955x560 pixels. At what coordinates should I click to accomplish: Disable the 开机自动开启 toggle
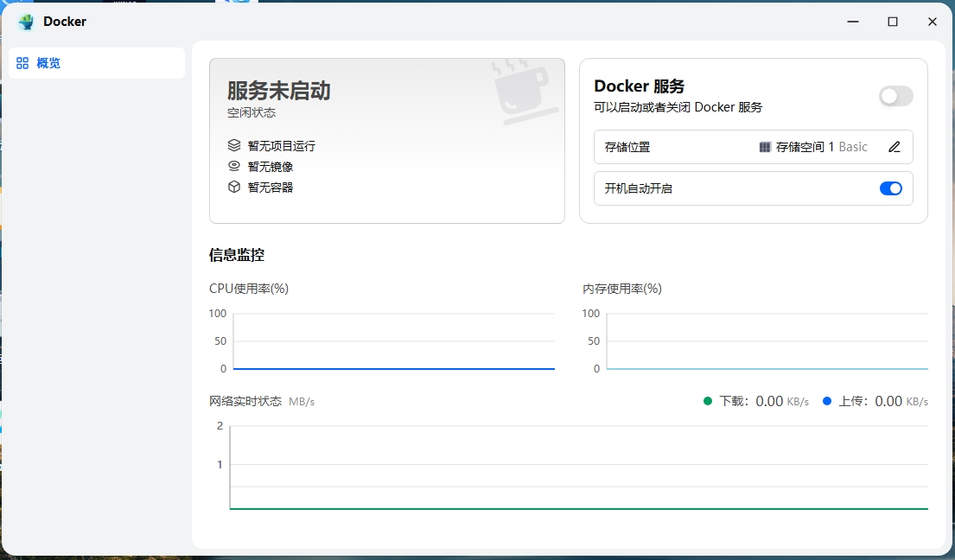tap(890, 188)
